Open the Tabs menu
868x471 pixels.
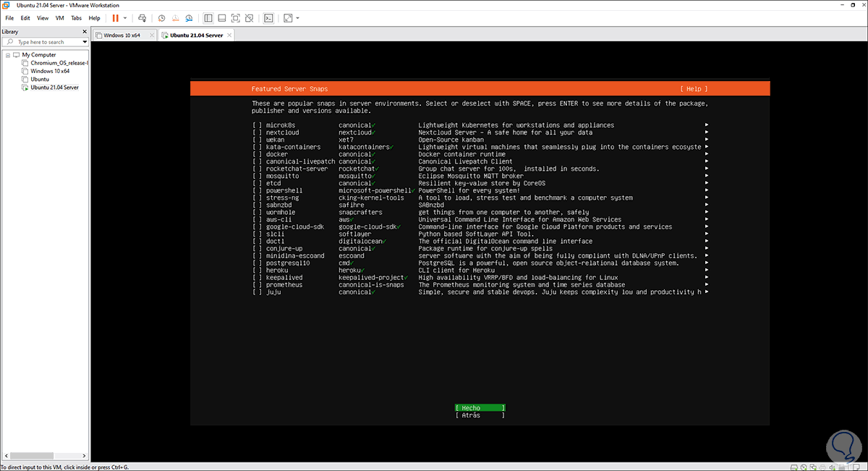pos(77,17)
